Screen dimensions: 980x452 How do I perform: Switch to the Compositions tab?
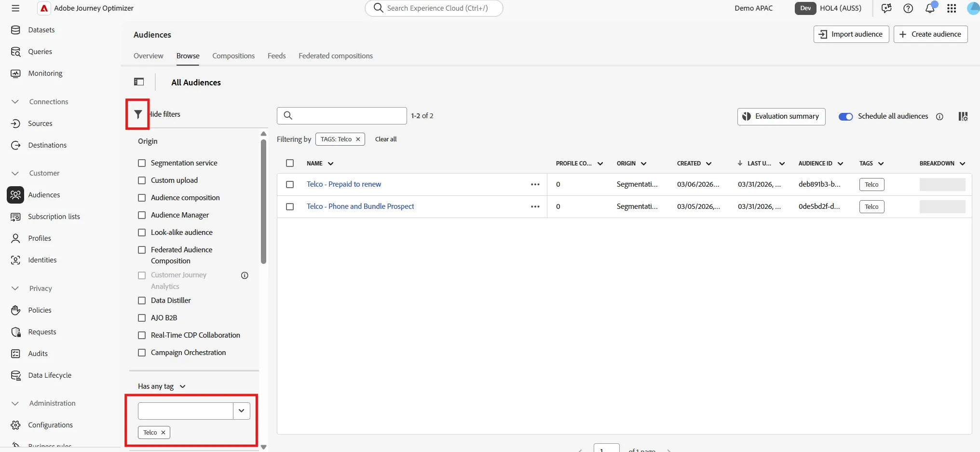point(233,56)
